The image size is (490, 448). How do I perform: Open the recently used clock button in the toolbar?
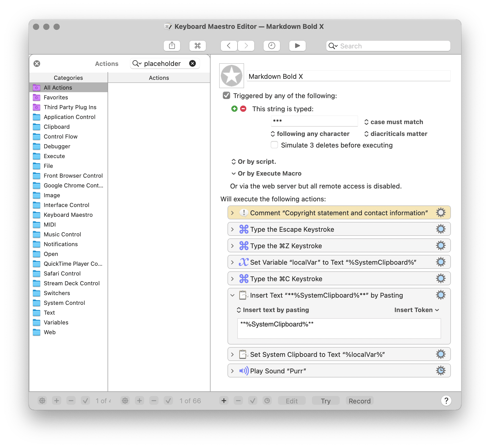tap(272, 46)
